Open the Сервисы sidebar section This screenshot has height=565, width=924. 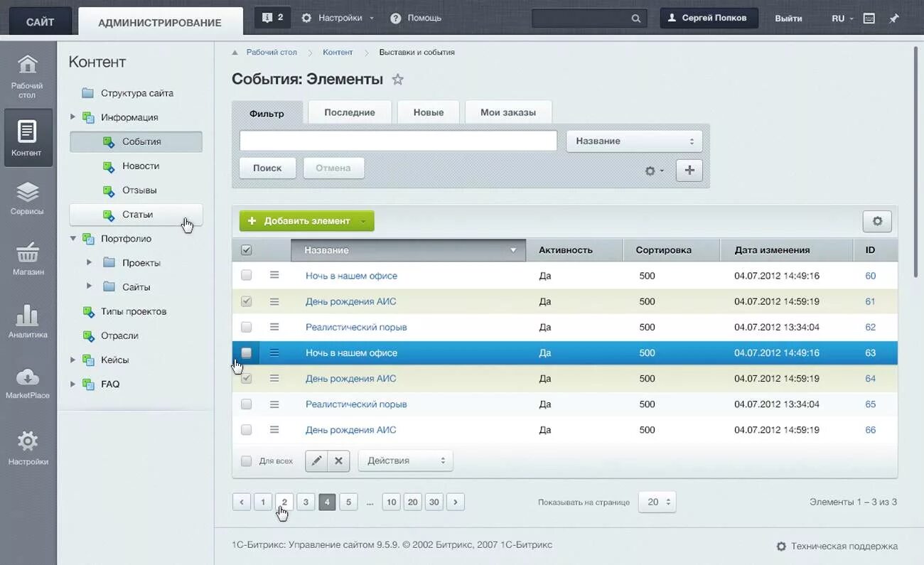27,198
